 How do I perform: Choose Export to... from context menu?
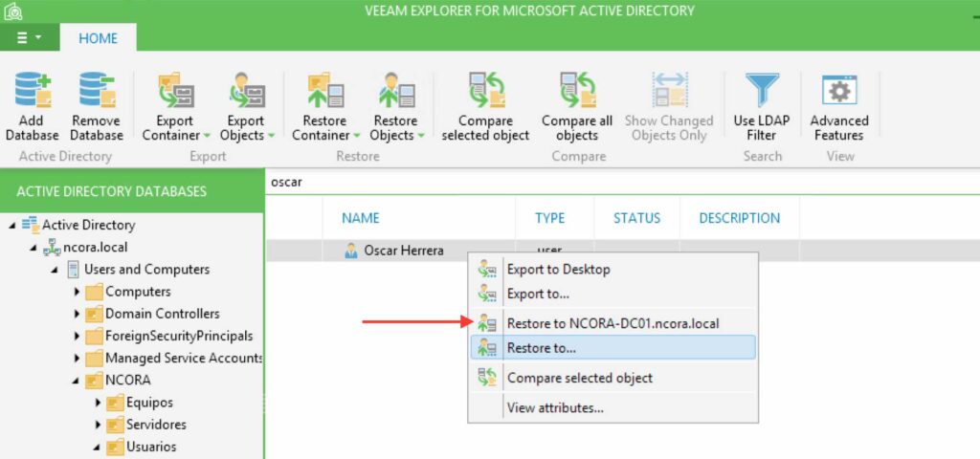(x=612, y=294)
